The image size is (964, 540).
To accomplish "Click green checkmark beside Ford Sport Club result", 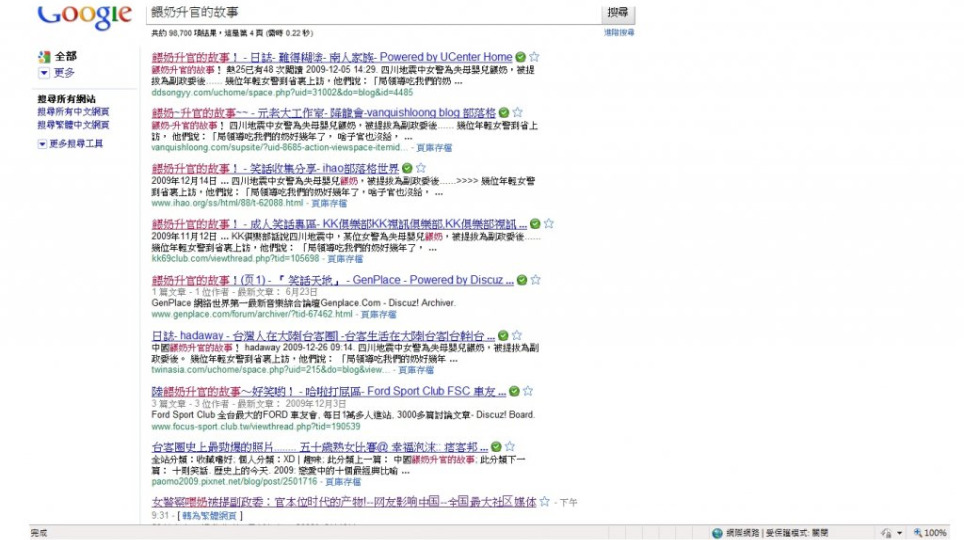I will (514, 391).
